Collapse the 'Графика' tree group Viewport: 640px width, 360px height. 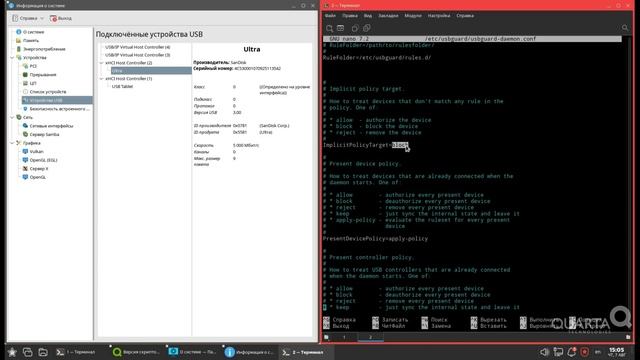pos(12,143)
